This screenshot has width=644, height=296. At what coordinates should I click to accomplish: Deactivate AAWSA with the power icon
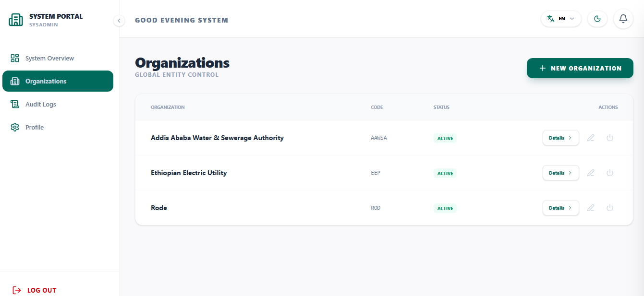[610, 138]
